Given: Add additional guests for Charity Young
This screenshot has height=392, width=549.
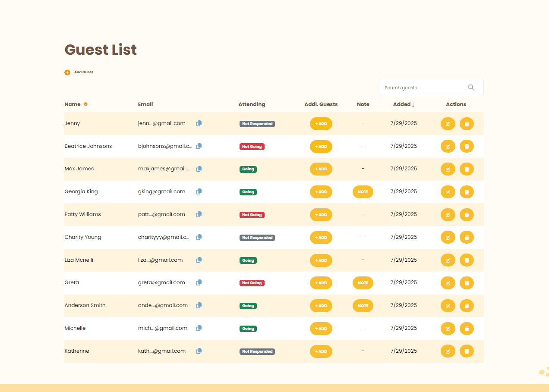Looking at the screenshot, I should pyautogui.click(x=321, y=238).
